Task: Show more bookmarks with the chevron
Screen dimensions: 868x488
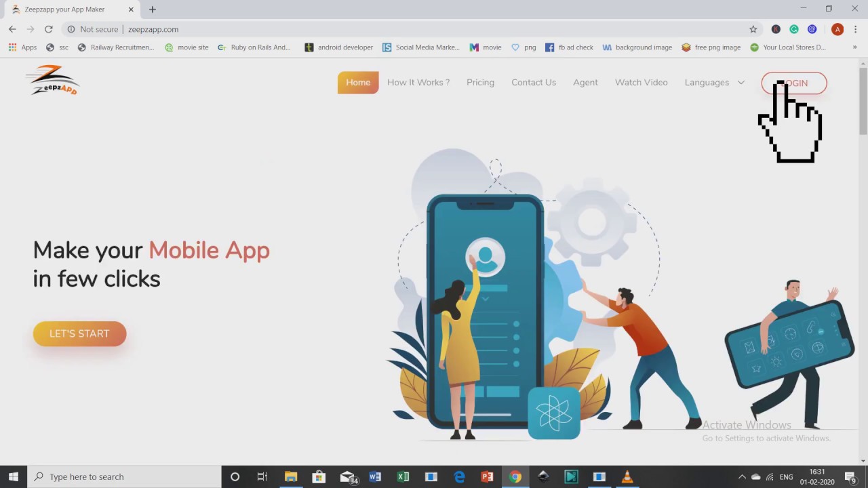Action: point(854,47)
